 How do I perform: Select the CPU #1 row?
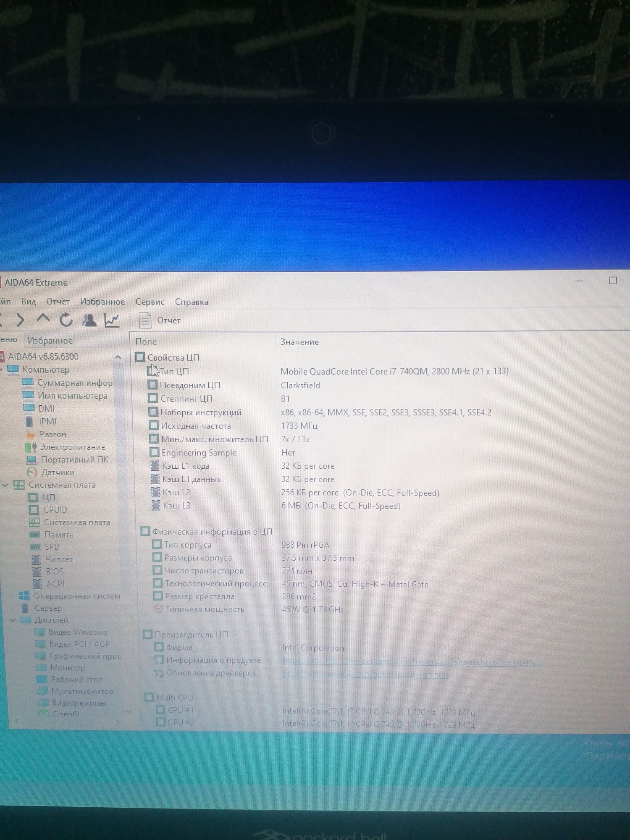point(316,711)
